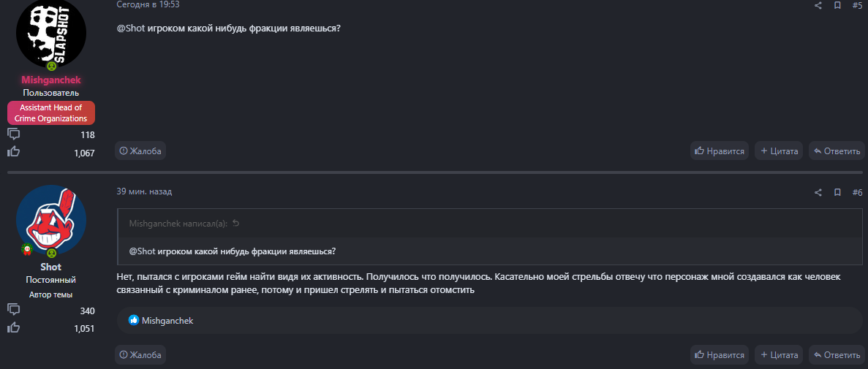The width and height of the screenshot is (868, 369).
Task: Click the @Shot mention in post #5
Action: pos(130,29)
